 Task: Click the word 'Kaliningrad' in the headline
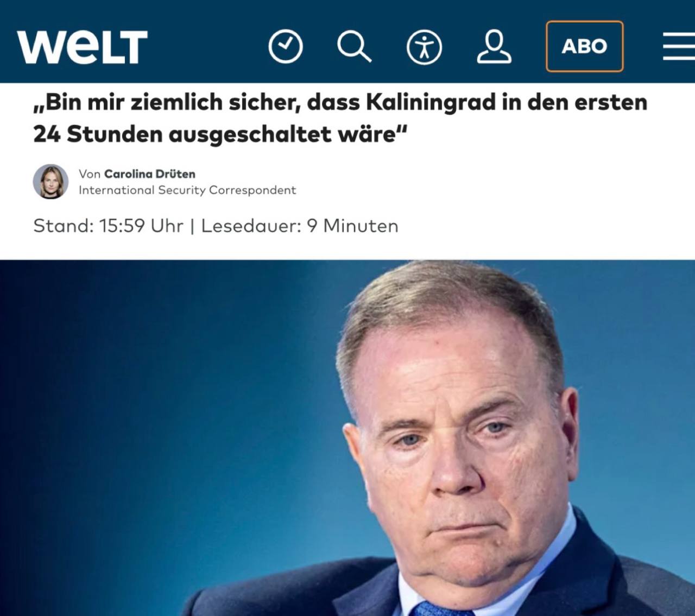pyautogui.click(x=430, y=102)
